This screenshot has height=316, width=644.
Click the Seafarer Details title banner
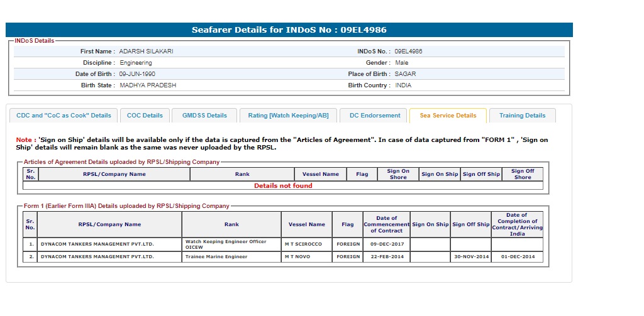[289, 30]
